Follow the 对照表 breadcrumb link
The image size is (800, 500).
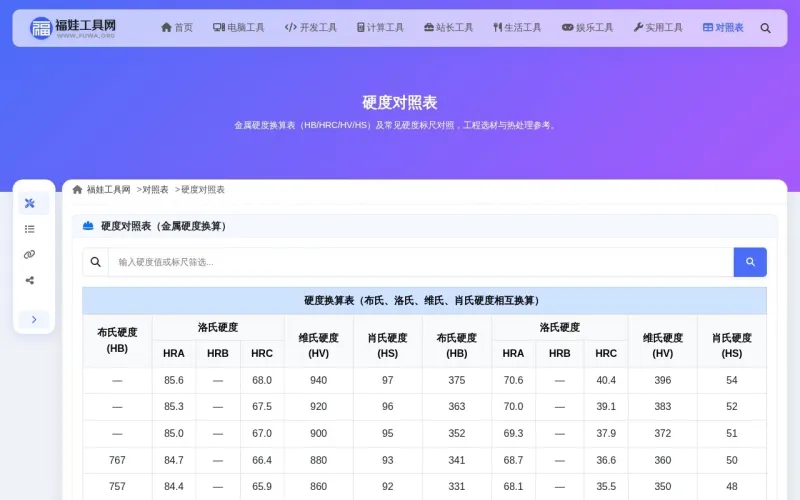(x=155, y=190)
